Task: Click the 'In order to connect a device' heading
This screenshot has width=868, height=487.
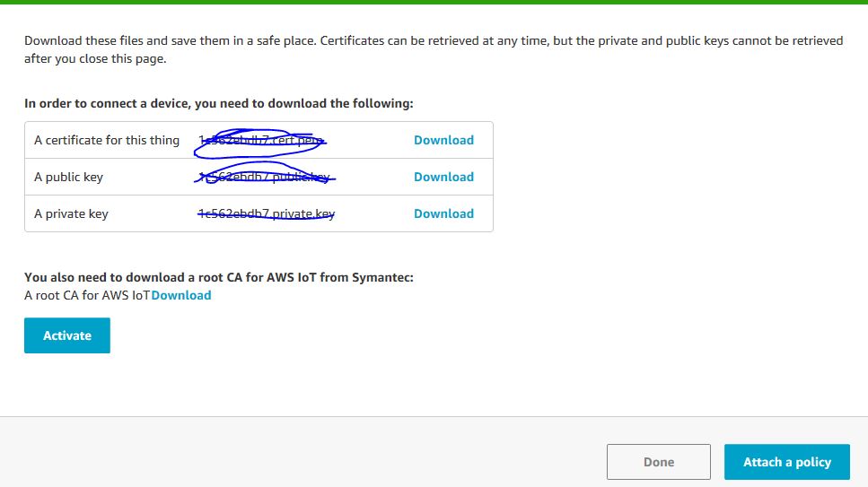Action: pyautogui.click(x=219, y=103)
